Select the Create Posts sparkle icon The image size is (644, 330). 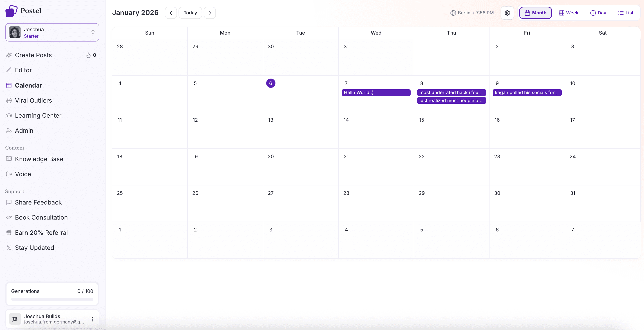click(9, 55)
